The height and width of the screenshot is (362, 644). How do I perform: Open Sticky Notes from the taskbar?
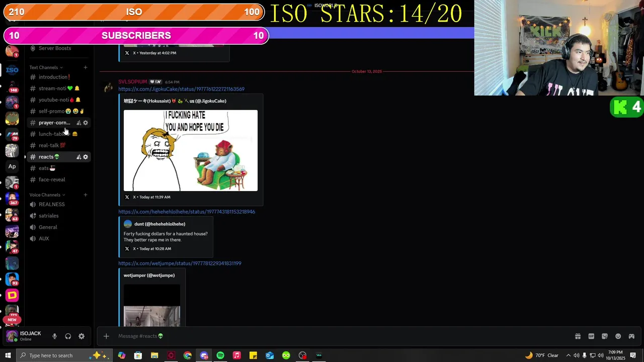(x=253, y=355)
